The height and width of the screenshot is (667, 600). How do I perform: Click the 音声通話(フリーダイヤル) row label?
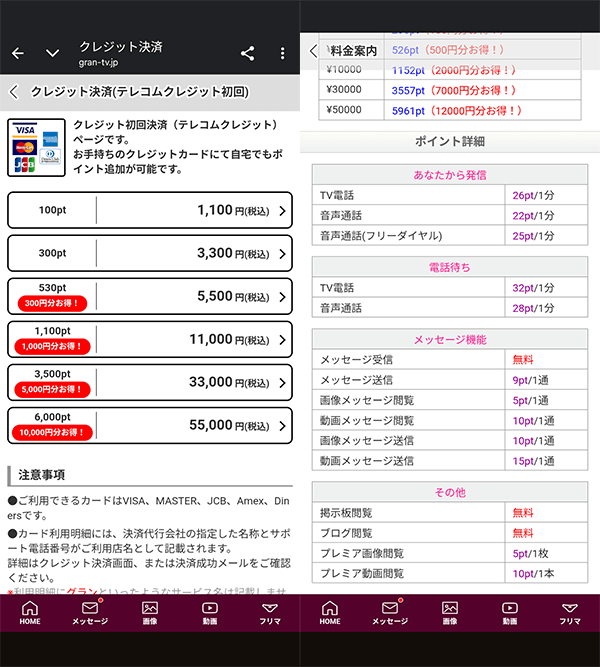click(381, 236)
